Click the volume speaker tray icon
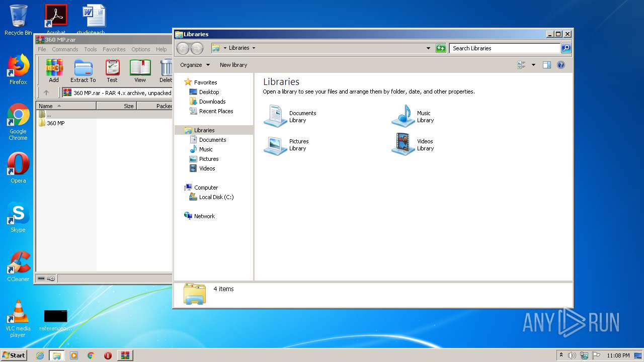 pyautogui.click(x=572, y=355)
